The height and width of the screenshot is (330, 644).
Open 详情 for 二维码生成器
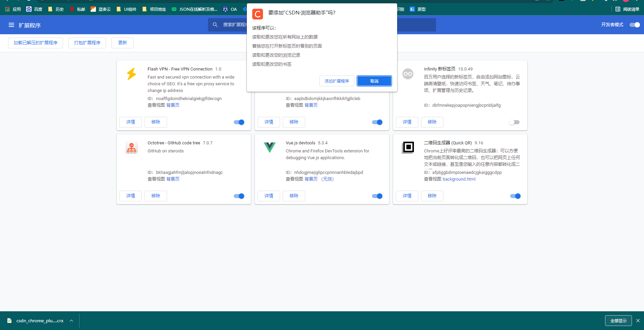point(407,196)
